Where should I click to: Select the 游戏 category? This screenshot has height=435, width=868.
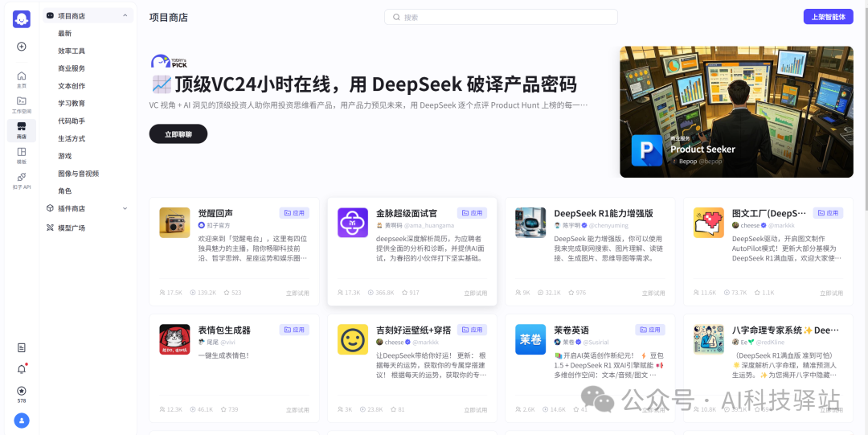coord(65,156)
